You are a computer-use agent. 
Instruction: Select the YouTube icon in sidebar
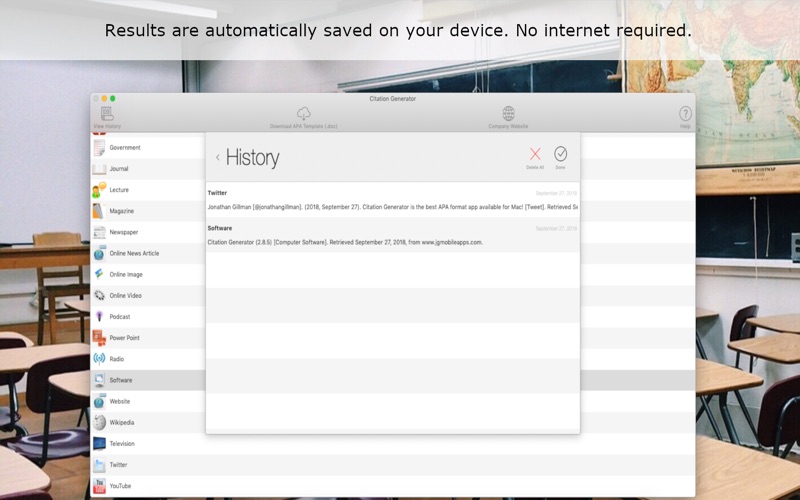[x=99, y=486]
